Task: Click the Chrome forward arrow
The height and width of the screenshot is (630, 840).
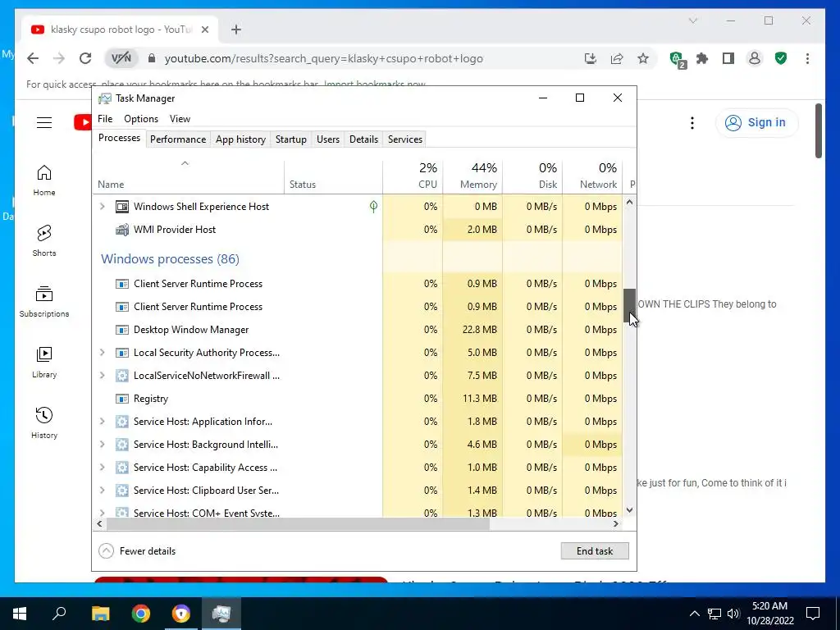Action: click(59, 58)
